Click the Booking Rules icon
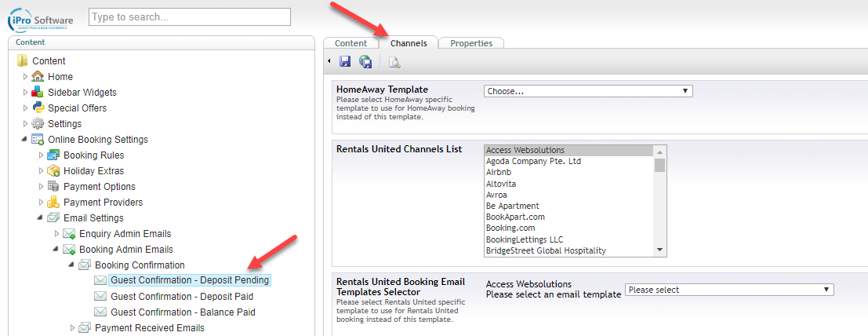Viewport: 868px width, 336px height. point(53,155)
